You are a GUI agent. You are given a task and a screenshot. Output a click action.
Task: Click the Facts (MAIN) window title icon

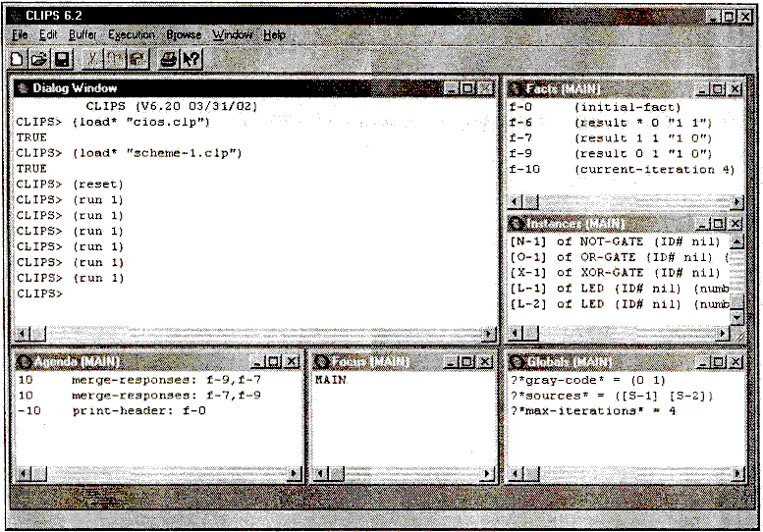(x=516, y=89)
